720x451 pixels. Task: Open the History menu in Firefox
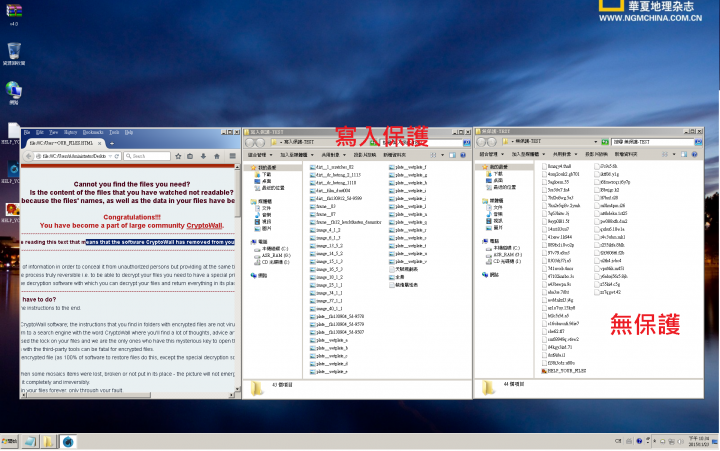(x=70, y=132)
